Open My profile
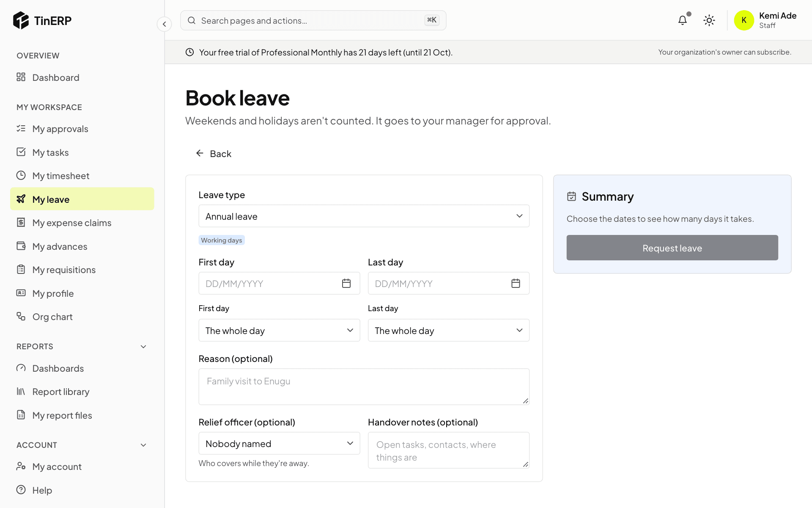This screenshot has width=812, height=508. 82,293
